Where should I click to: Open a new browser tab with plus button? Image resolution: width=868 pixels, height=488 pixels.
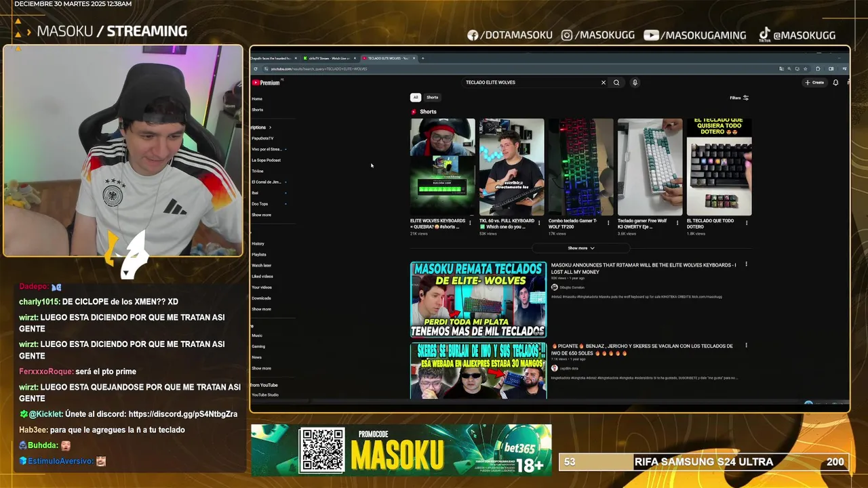point(422,58)
